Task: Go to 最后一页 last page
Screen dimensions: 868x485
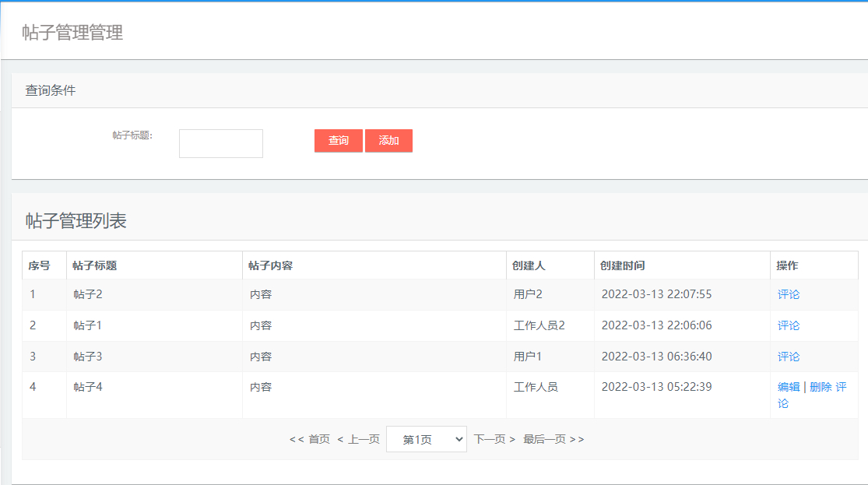Action: coord(553,439)
